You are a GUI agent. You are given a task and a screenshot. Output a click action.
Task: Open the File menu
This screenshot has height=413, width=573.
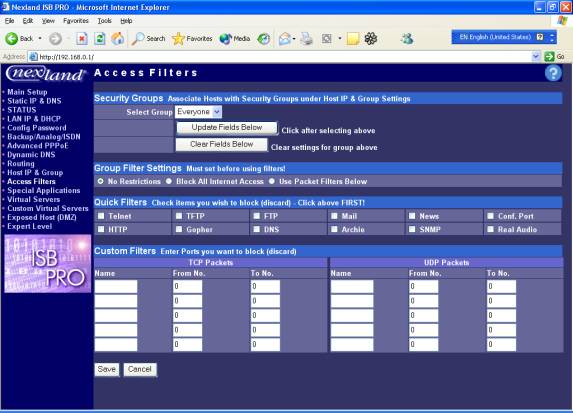(x=10, y=21)
